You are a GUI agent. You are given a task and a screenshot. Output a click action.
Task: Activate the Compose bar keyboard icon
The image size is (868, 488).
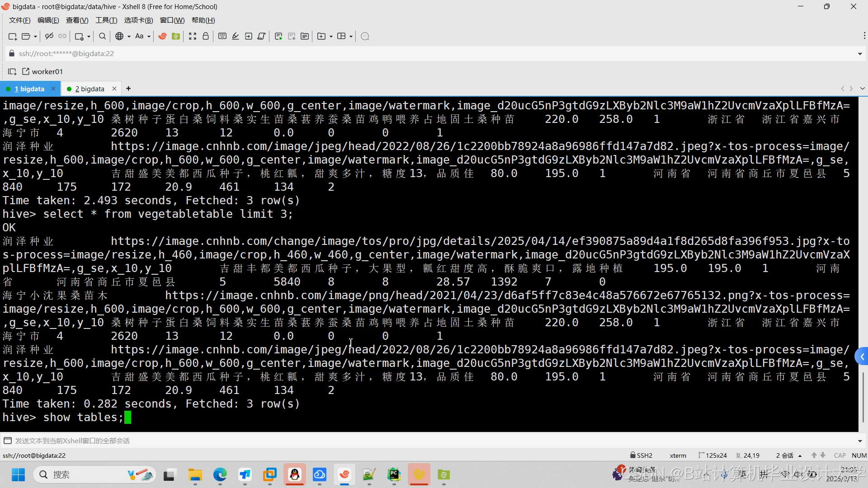222,36
